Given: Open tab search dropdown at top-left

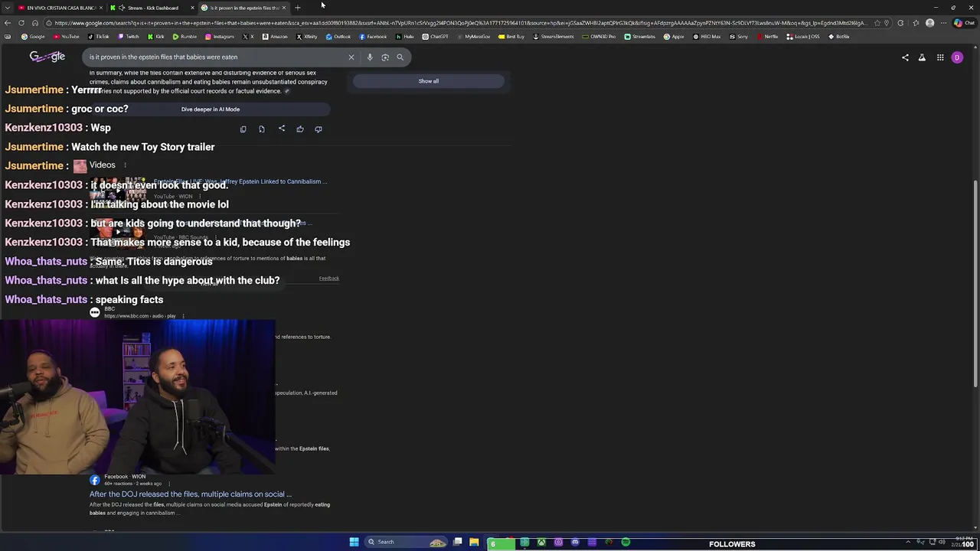Looking at the screenshot, I should pyautogui.click(x=8, y=8).
